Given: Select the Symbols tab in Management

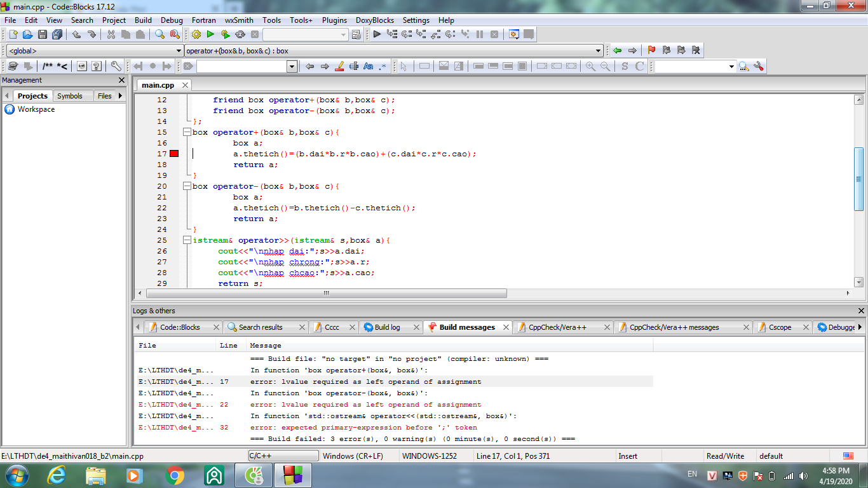Looking at the screenshot, I should 69,96.
